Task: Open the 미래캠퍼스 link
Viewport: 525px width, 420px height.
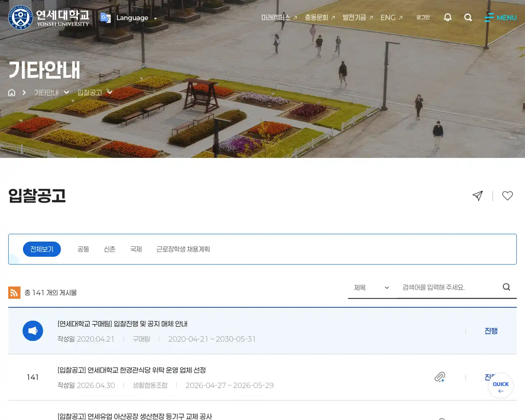Action: (x=279, y=18)
